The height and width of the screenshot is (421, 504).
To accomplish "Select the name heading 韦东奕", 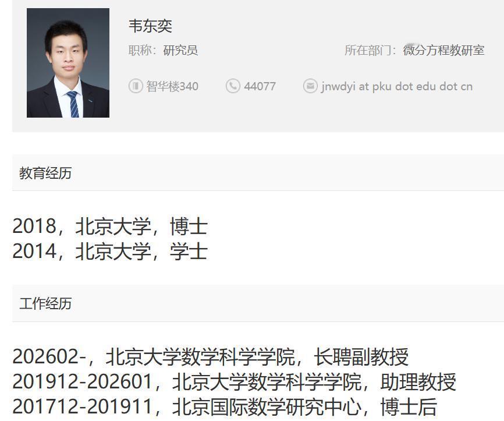I will tap(150, 26).
